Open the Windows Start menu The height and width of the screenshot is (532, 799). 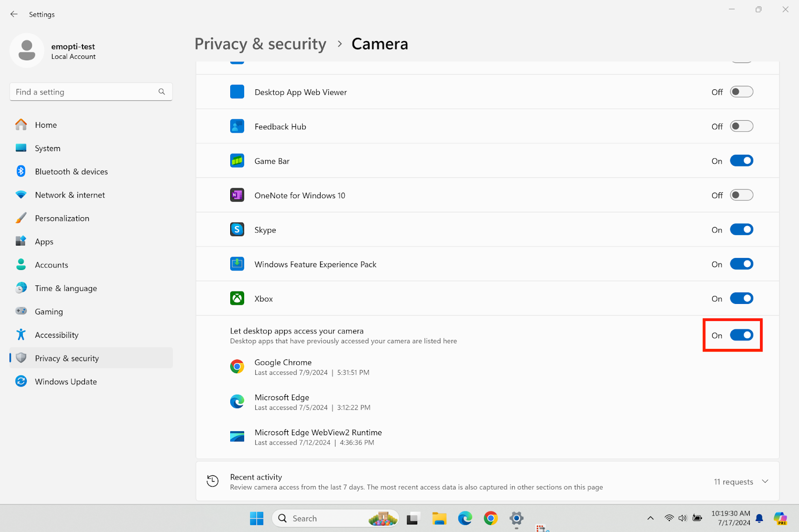pyautogui.click(x=257, y=519)
